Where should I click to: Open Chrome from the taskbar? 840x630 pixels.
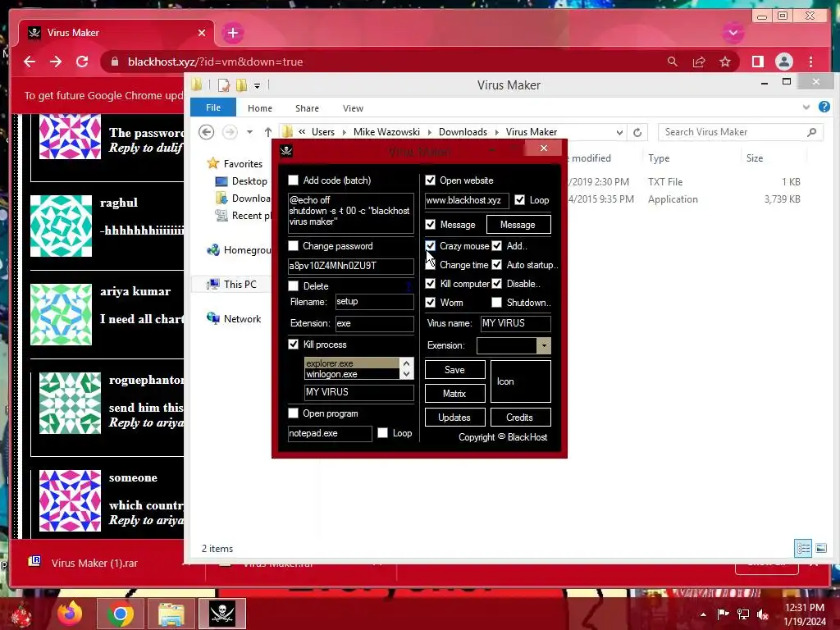pyautogui.click(x=120, y=614)
